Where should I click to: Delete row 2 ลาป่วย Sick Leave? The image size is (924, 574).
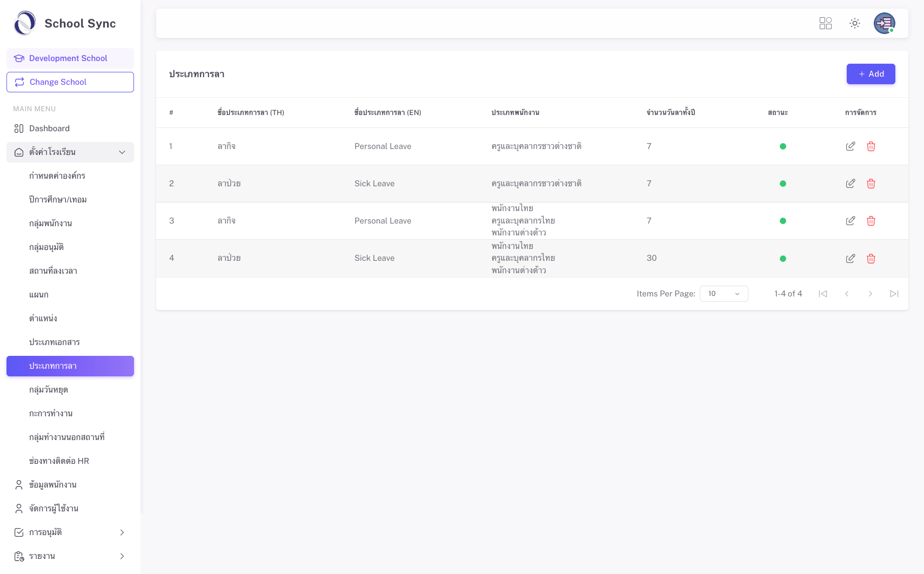pyautogui.click(x=871, y=184)
